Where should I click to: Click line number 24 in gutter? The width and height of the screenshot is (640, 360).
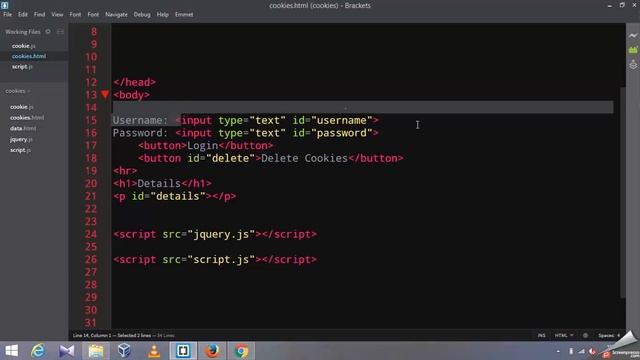(x=91, y=234)
